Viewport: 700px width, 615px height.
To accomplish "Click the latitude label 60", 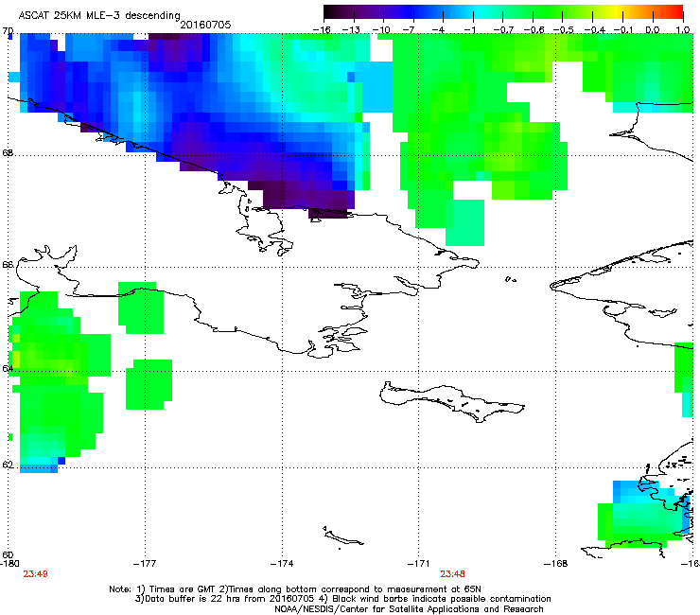I will coord(8,554).
